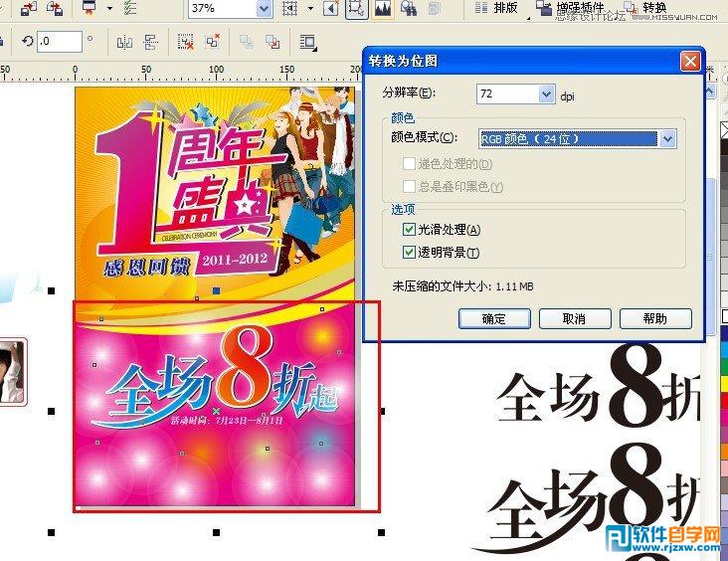Toggle the 总是叠印黑色 overprint black checkbox
Image resolution: width=728 pixels, height=561 pixels.
pos(409,186)
